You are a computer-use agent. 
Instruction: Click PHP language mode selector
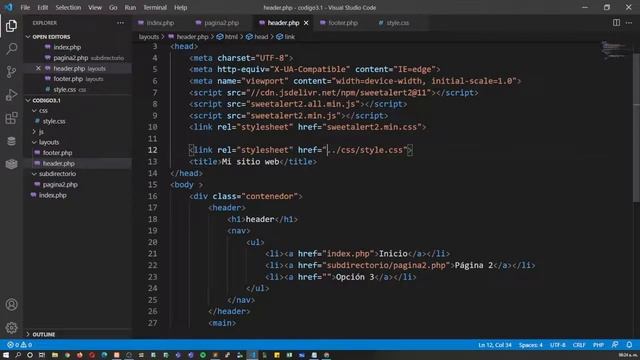click(x=598, y=345)
